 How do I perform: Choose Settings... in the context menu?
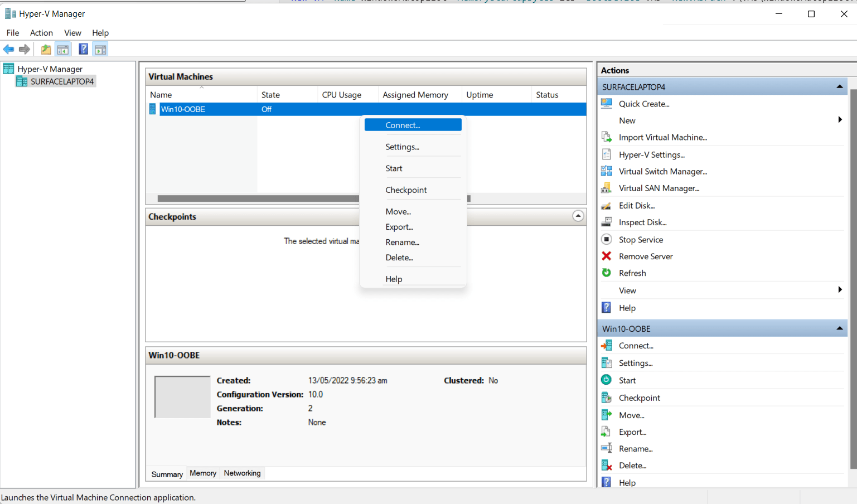pos(413,147)
